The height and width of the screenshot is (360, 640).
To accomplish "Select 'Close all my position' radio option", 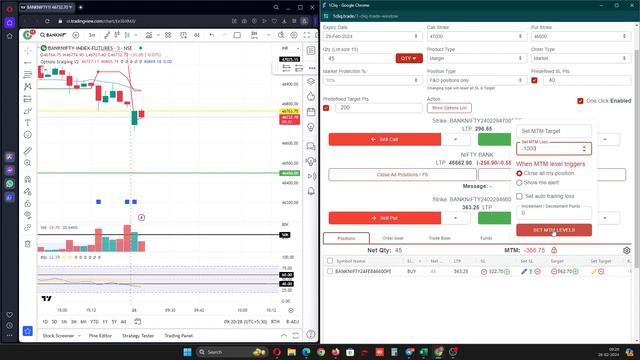I will [519, 173].
